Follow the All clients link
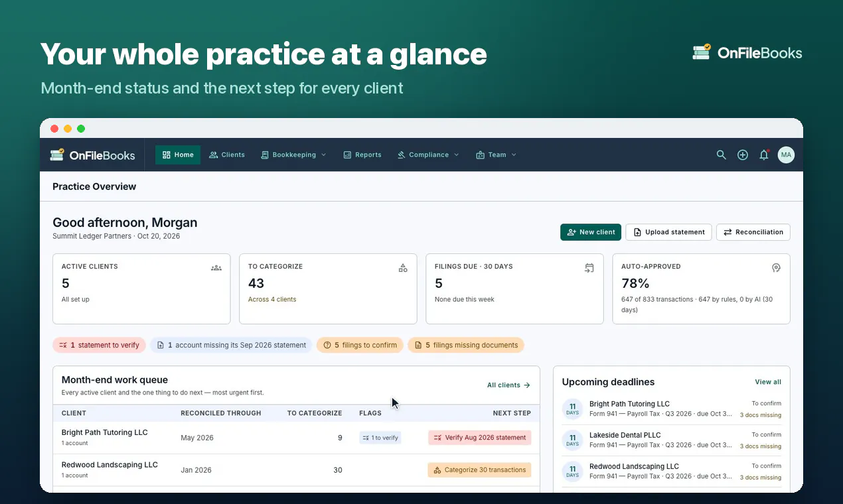Viewport: 843px width, 504px height. coord(509,385)
